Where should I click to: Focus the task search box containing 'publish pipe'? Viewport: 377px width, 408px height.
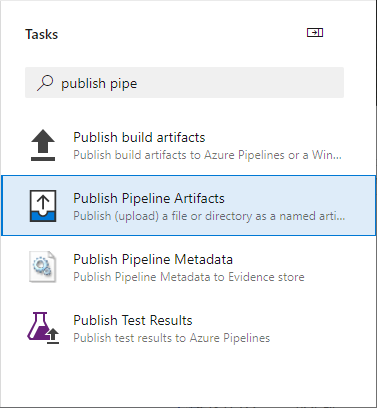[184, 83]
